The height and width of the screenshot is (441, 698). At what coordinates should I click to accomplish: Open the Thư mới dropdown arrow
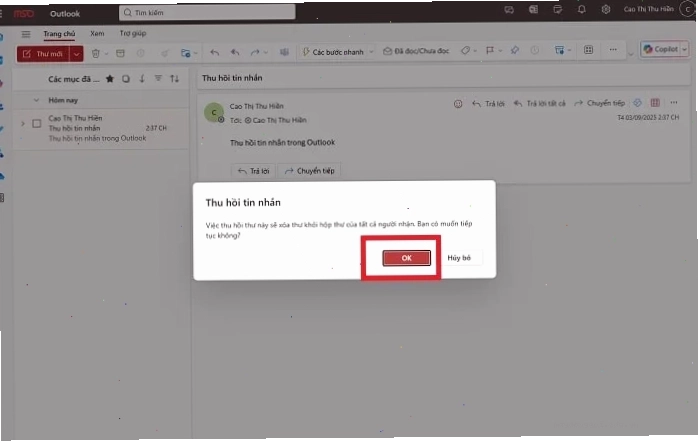click(77, 54)
